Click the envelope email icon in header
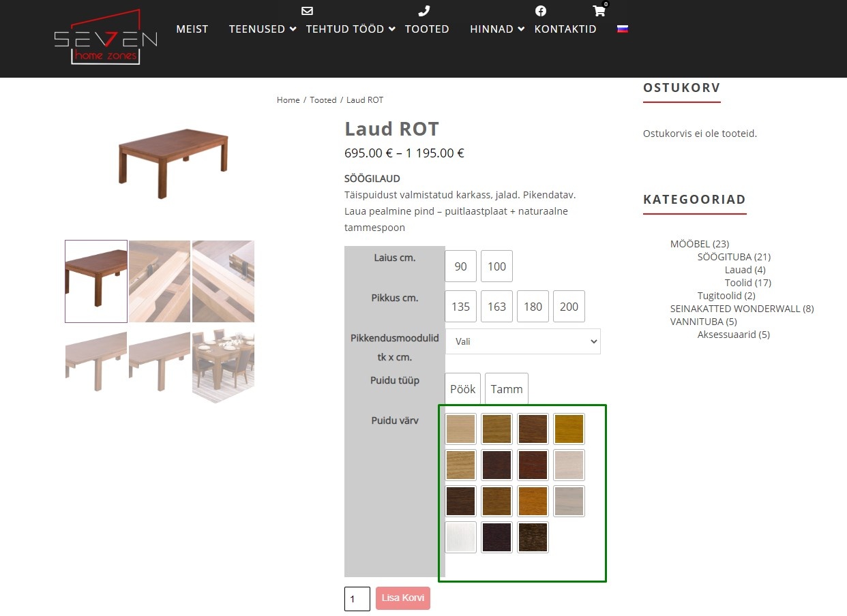This screenshot has height=616, width=847. pos(307,11)
